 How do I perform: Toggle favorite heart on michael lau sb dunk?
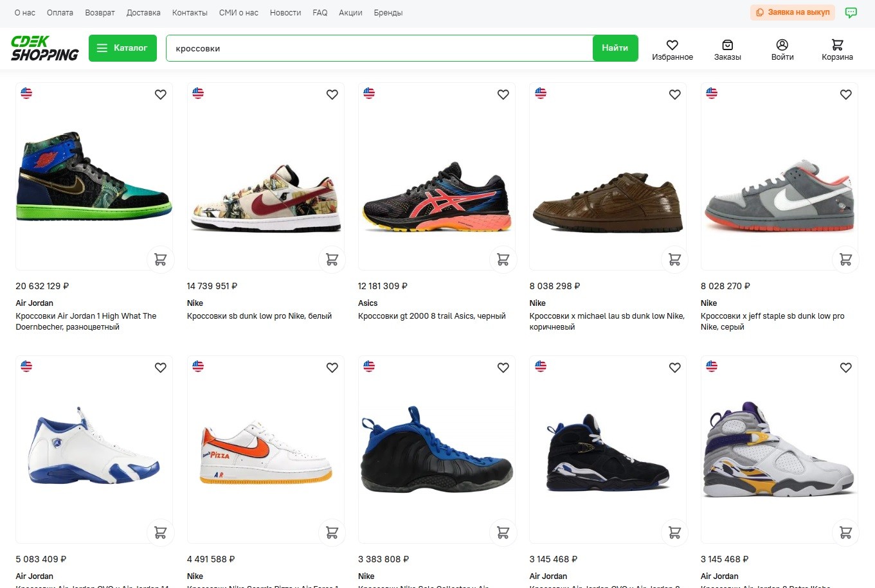(x=674, y=94)
